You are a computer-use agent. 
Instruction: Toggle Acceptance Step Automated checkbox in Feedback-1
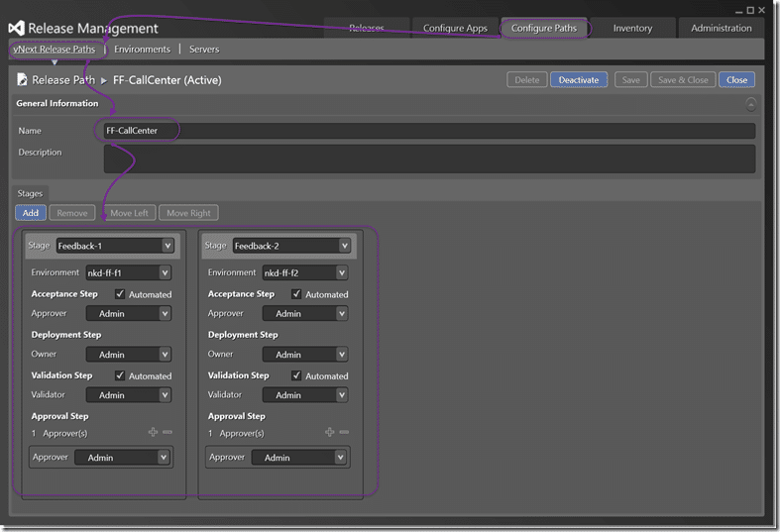[x=120, y=294]
